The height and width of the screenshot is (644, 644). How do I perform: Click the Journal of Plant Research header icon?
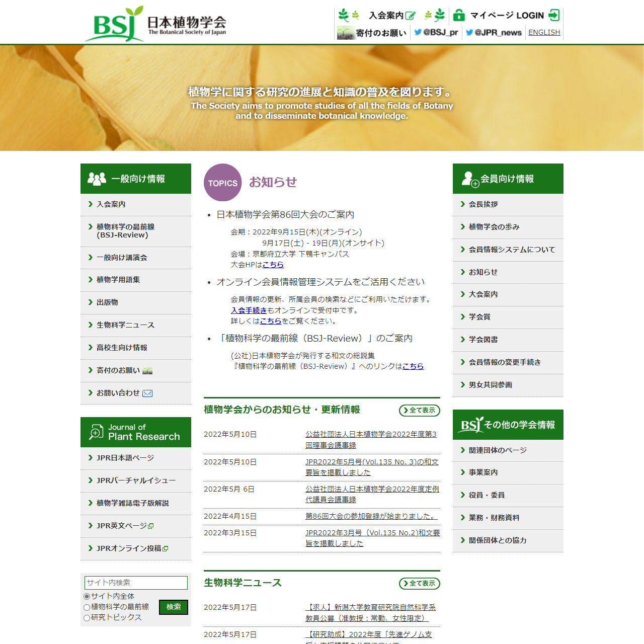(x=96, y=432)
